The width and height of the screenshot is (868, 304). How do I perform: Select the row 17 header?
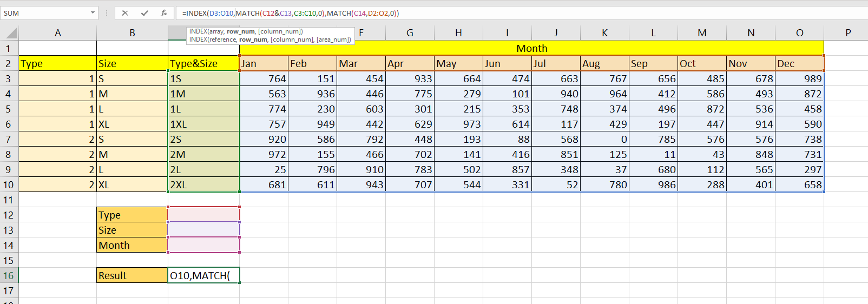tap(9, 290)
